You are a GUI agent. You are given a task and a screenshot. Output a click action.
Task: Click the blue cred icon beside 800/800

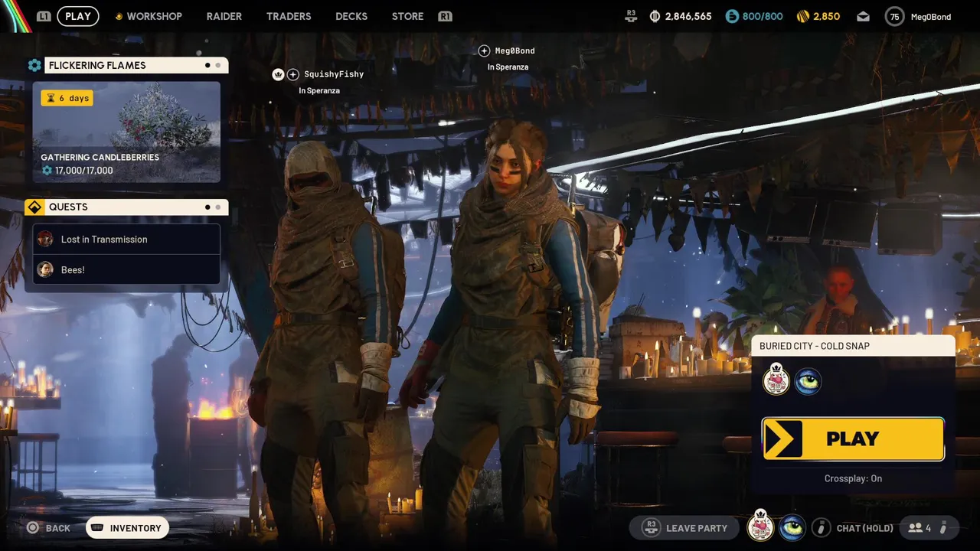click(x=733, y=16)
